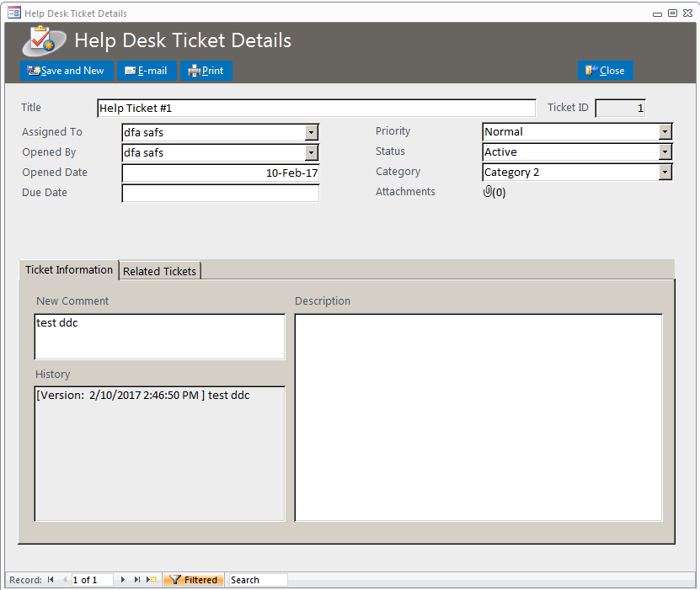Click the Ticket ID field
This screenshot has height=590, width=700.
(x=620, y=108)
